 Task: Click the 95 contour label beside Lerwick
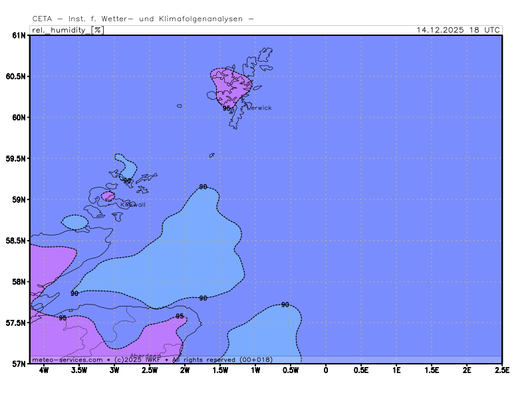coord(227,108)
